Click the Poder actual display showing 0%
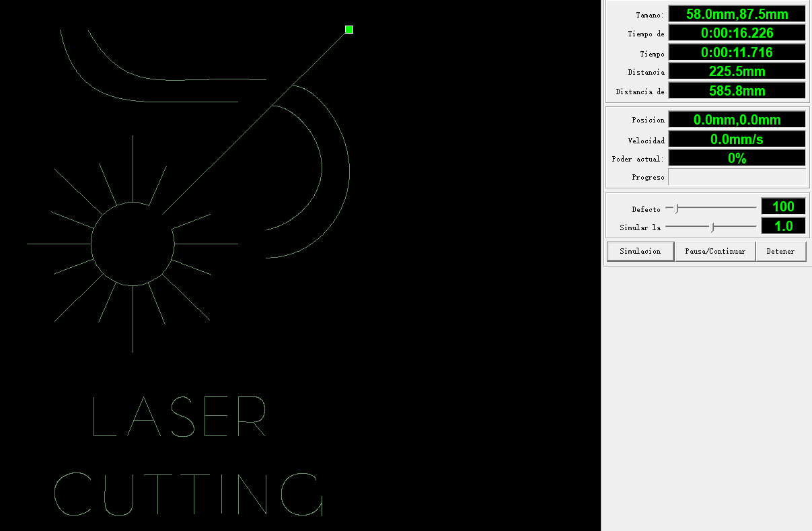The height and width of the screenshot is (531, 812). 736,157
